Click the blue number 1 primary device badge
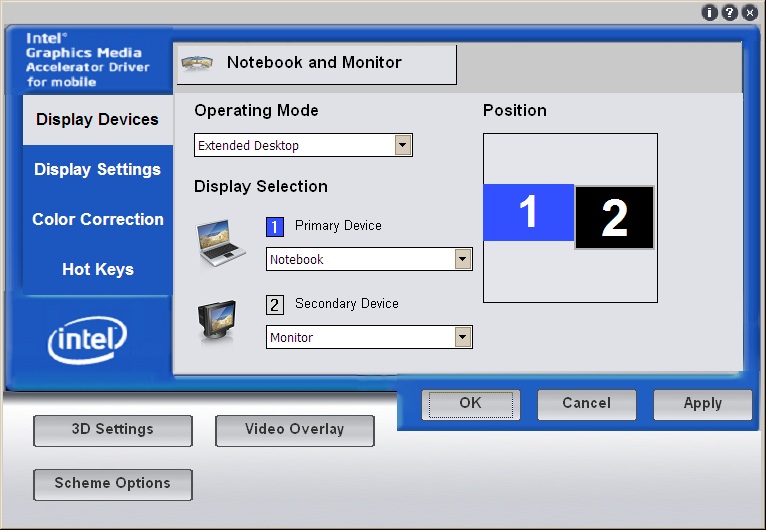 pyautogui.click(x=275, y=227)
